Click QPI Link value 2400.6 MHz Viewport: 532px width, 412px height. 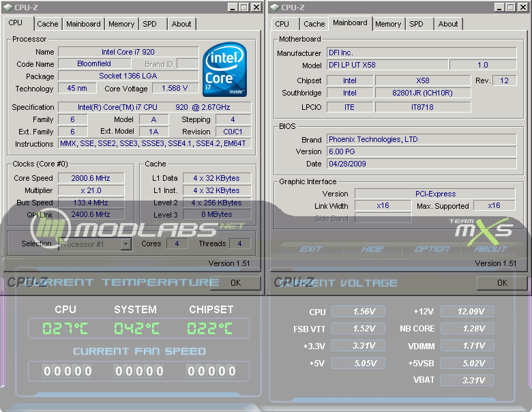(x=91, y=214)
